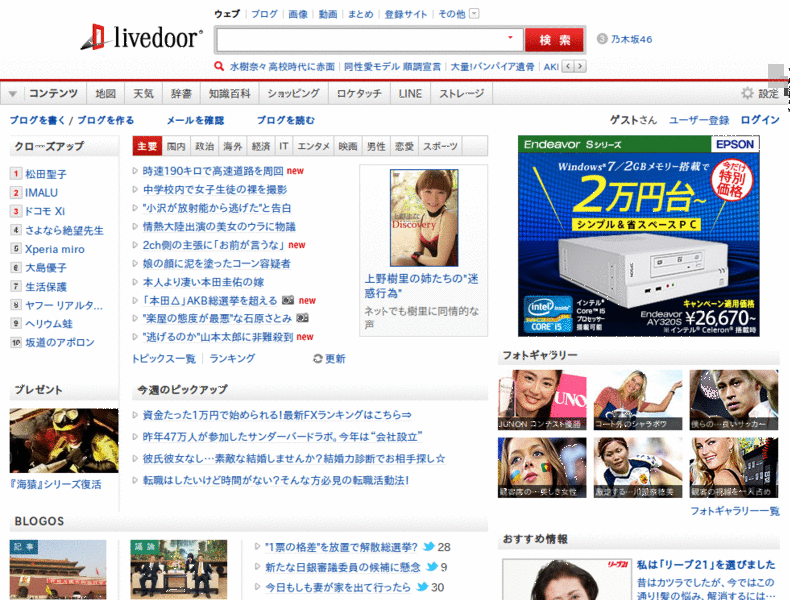Click the Intel Core i5 badge
This screenshot has height=600, width=800.
pos(548,314)
